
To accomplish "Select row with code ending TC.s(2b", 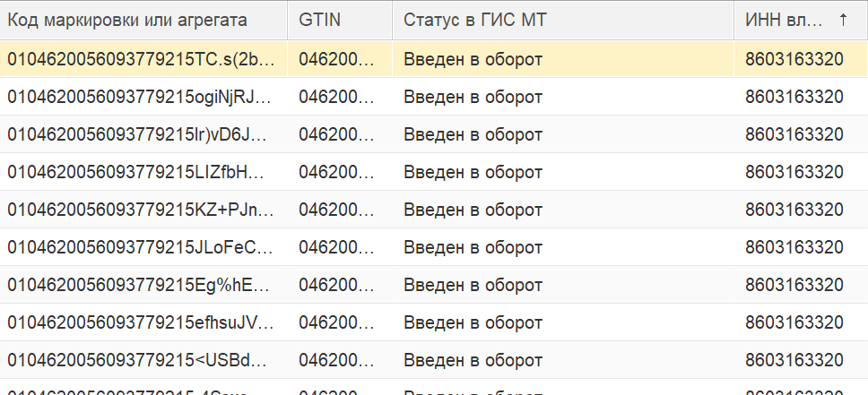I will (434, 58).
